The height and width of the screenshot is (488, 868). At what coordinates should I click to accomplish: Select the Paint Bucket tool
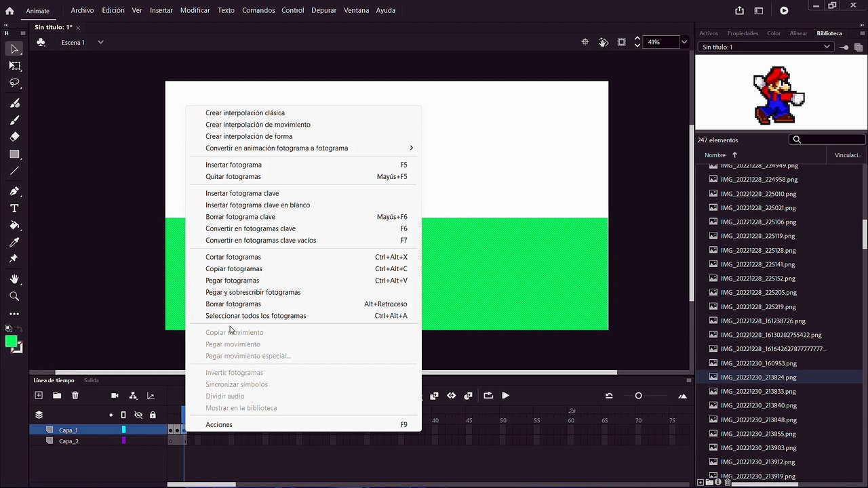point(14,225)
